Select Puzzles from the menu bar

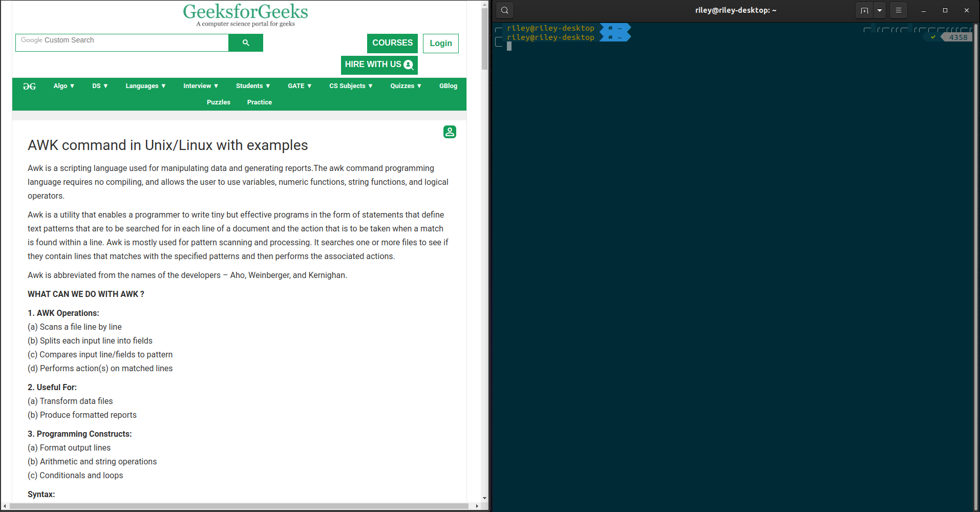(218, 102)
